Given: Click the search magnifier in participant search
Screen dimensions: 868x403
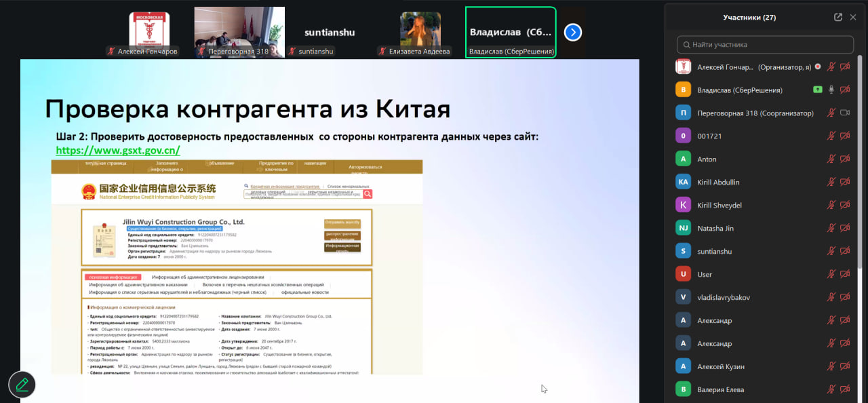Looking at the screenshot, I should [686, 44].
